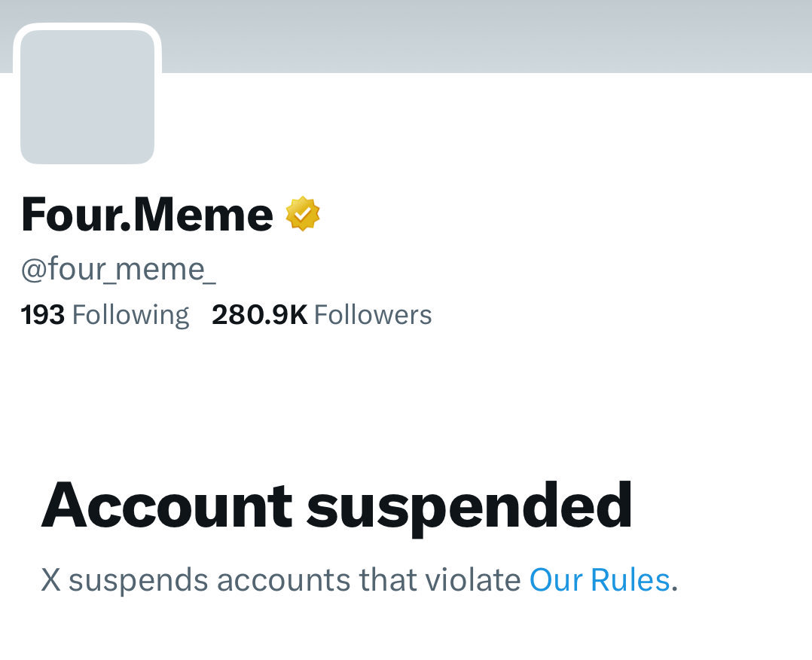This screenshot has width=812, height=660.
Task: Click the word suspended in the heading
Action: click(469, 506)
